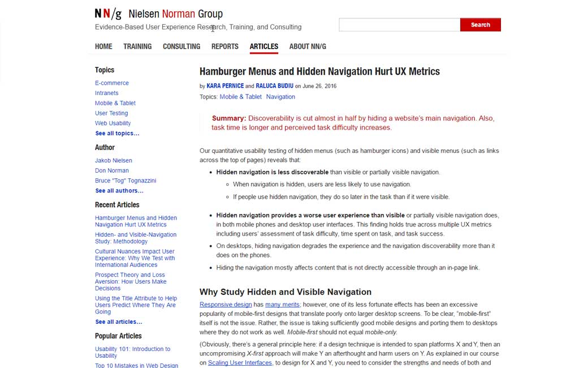The image size is (588, 368).
Task: Focus the search input field
Action: [399, 25]
